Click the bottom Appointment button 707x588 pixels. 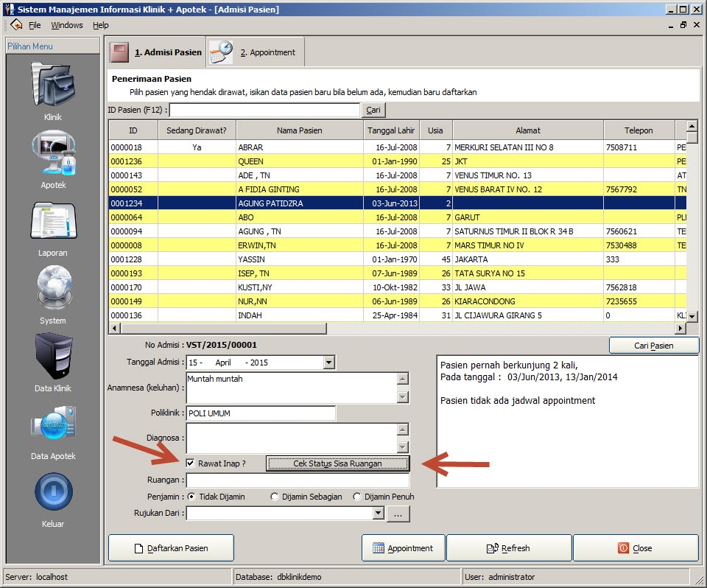(x=403, y=547)
